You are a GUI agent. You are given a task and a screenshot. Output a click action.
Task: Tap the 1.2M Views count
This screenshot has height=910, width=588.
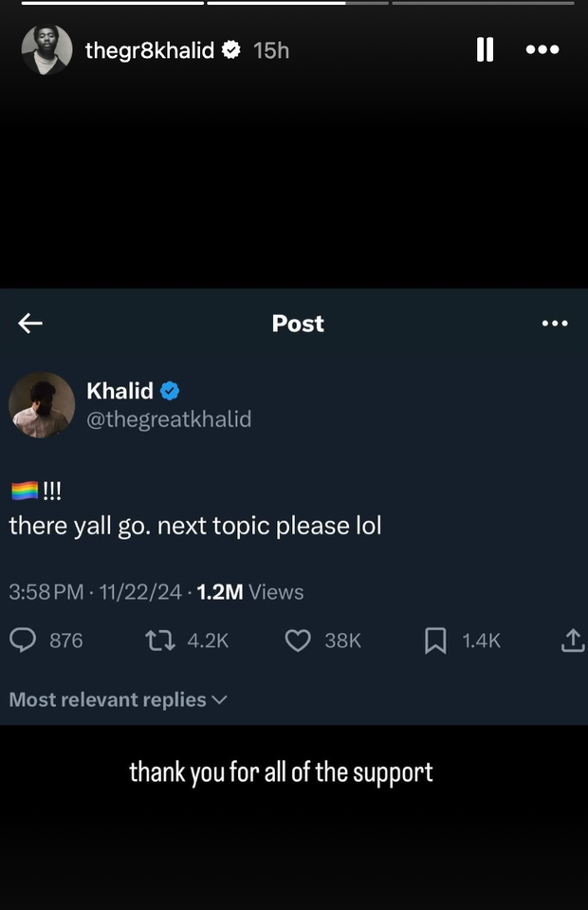click(249, 592)
